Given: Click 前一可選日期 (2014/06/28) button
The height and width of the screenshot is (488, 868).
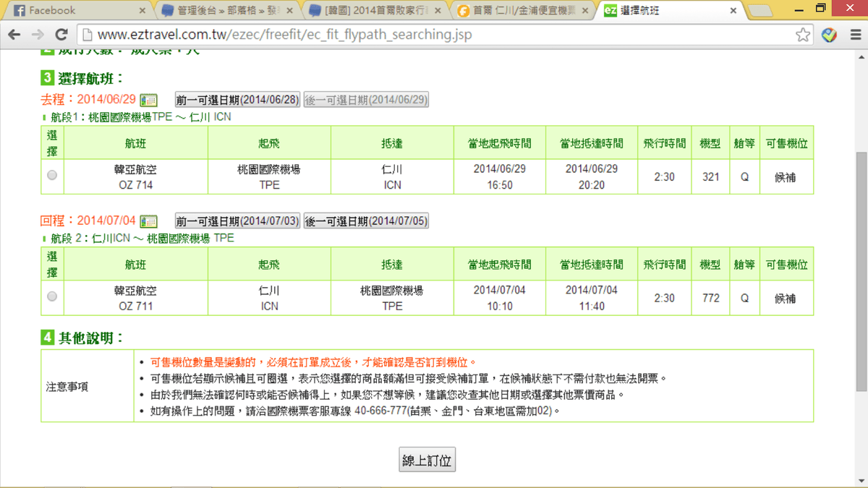Looking at the screenshot, I should coord(238,100).
